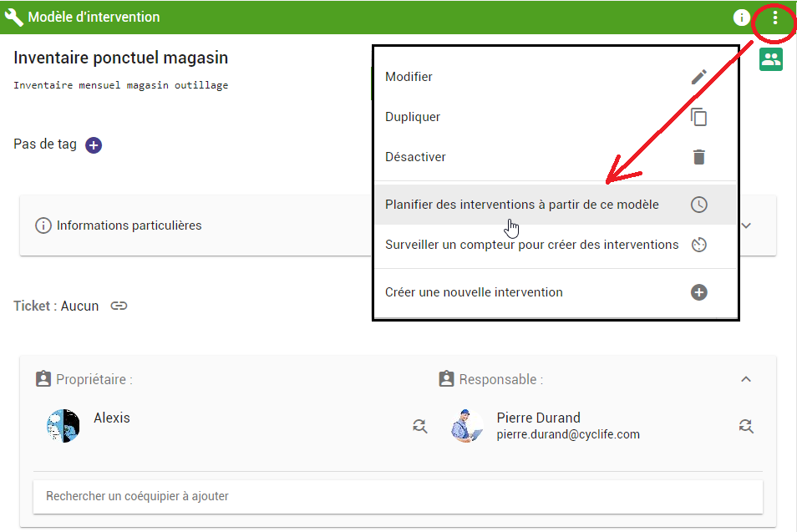
Task: Select Désactiver in the menu
Action: coord(556,157)
